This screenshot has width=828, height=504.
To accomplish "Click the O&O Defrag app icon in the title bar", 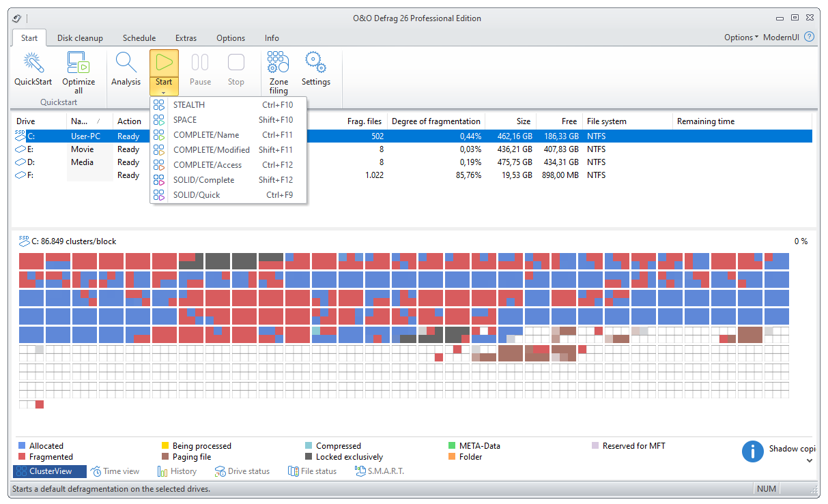I will tap(16, 18).
